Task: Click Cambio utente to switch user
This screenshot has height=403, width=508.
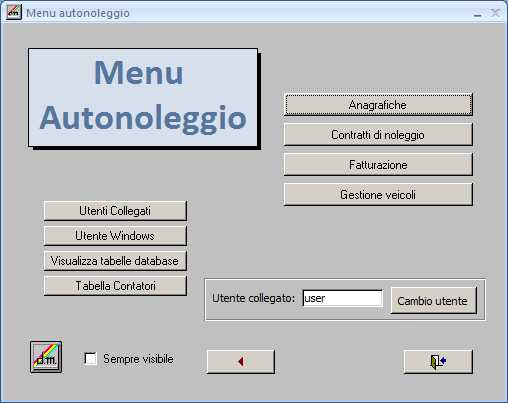Action: [x=433, y=301]
